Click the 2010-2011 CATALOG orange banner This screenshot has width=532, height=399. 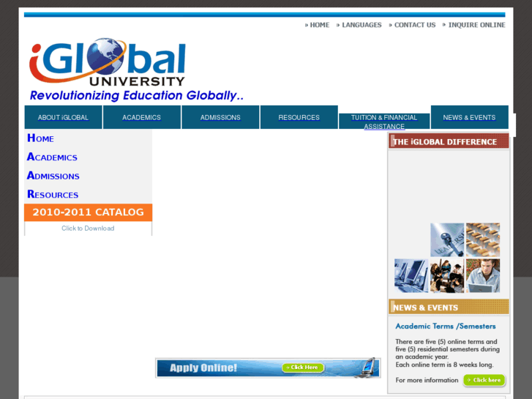[x=89, y=212]
